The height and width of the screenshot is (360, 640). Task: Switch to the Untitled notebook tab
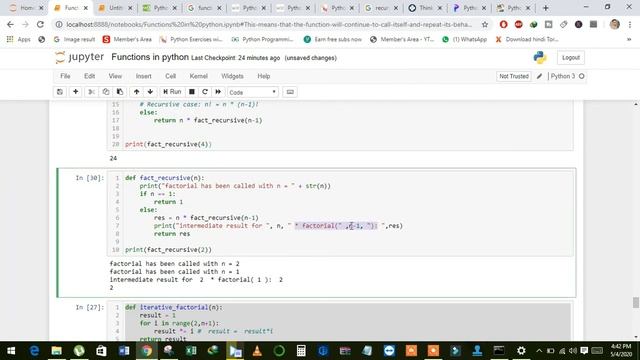click(115, 8)
